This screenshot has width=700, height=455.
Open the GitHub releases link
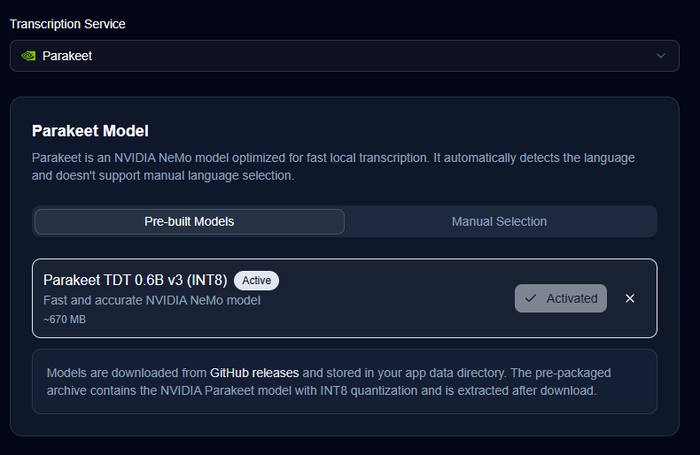pyautogui.click(x=254, y=373)
